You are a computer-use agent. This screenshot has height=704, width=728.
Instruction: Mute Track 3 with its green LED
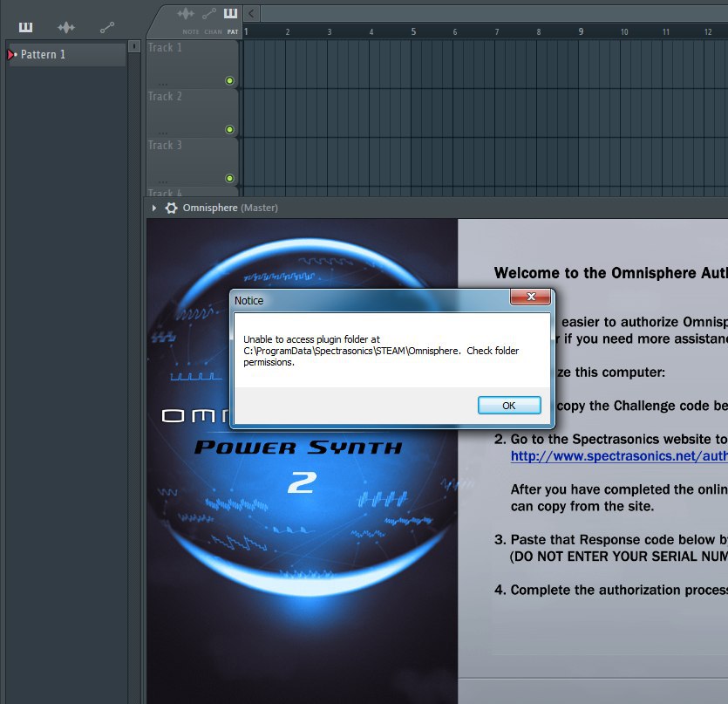(x=229, y=178)
